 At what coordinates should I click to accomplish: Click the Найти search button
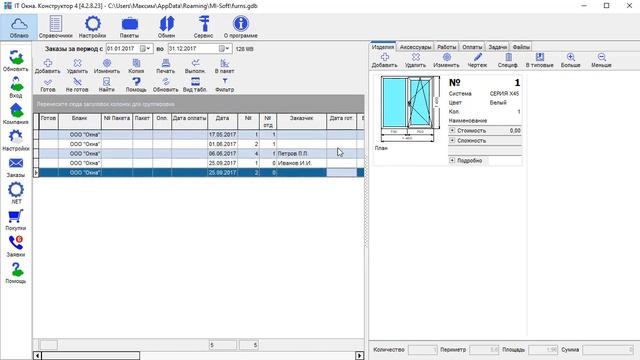point(107,85)
